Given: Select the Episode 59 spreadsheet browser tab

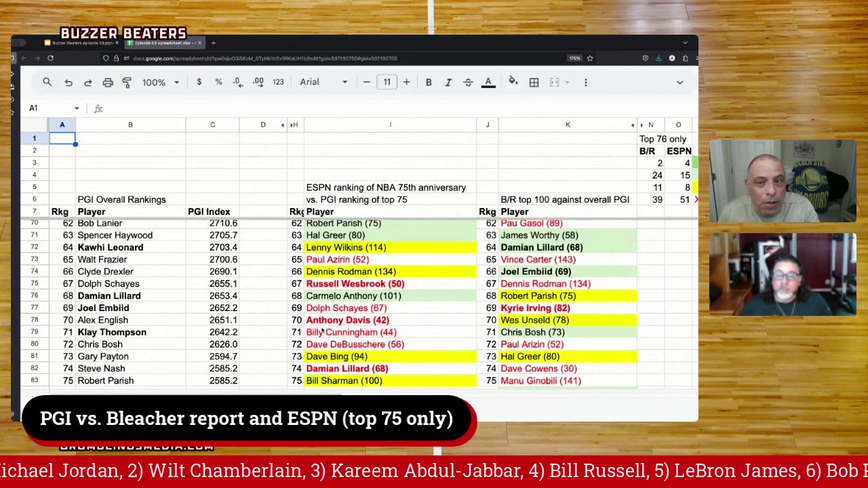Looking at the screenshot, I should [164, 43].
